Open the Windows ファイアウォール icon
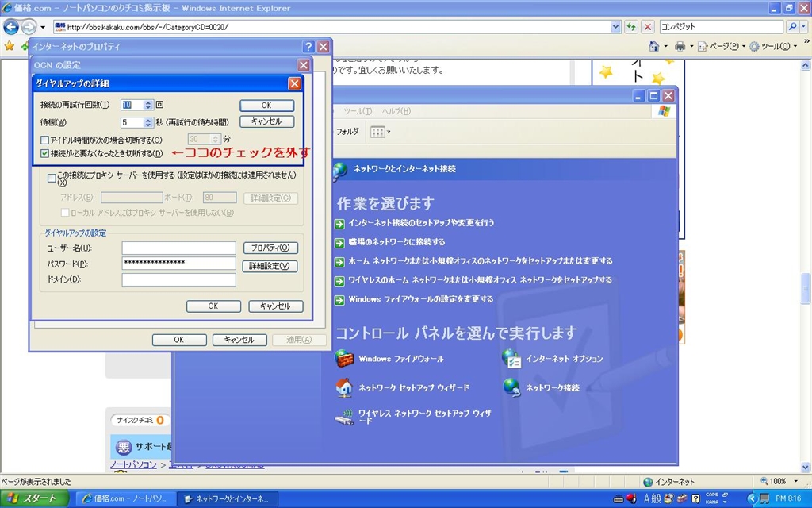 344,358
